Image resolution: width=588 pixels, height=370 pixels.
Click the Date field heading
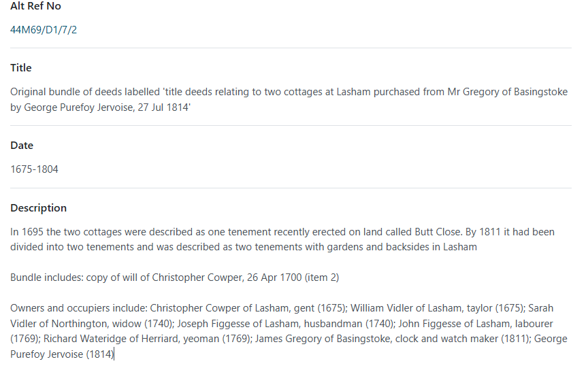coord(22,146)
